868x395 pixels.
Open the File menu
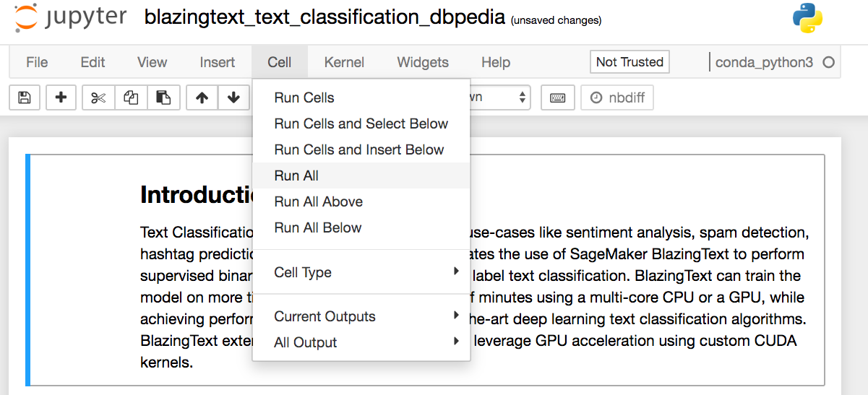37,62
